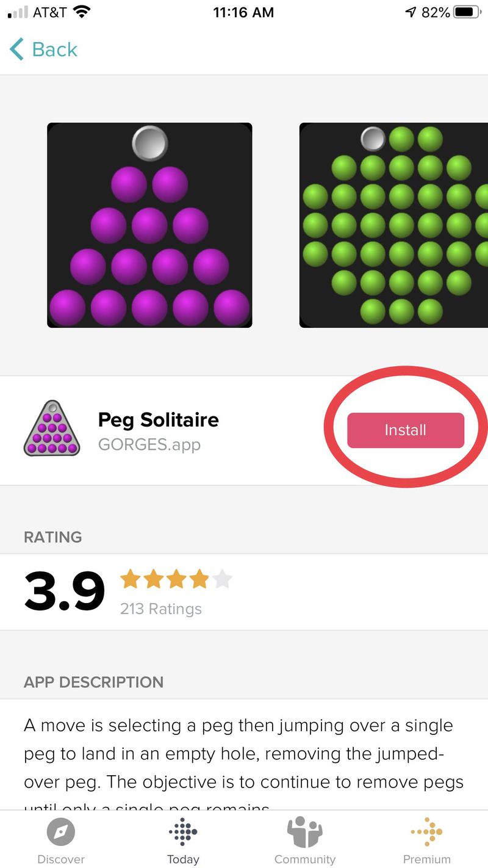
Task: Tap the app description paragraph
Action: click(244, 754)
